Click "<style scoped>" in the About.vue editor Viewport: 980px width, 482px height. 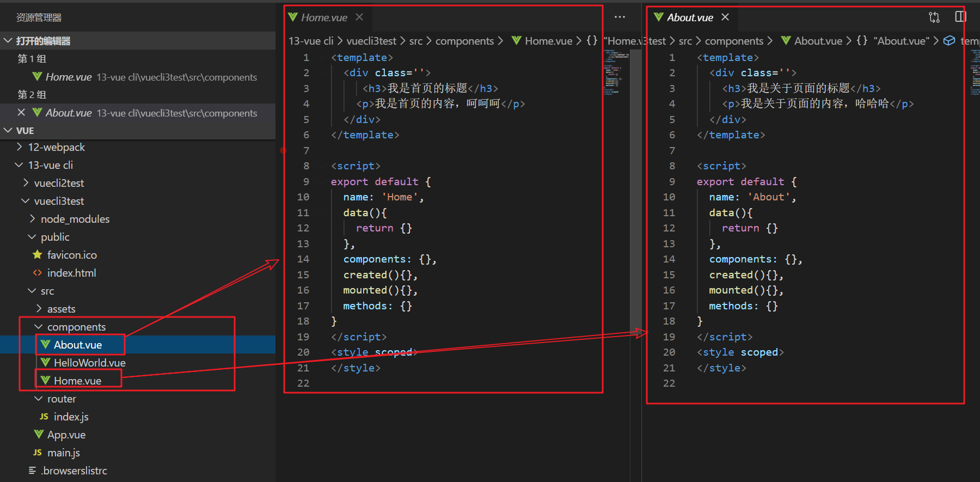coord(740,352)
